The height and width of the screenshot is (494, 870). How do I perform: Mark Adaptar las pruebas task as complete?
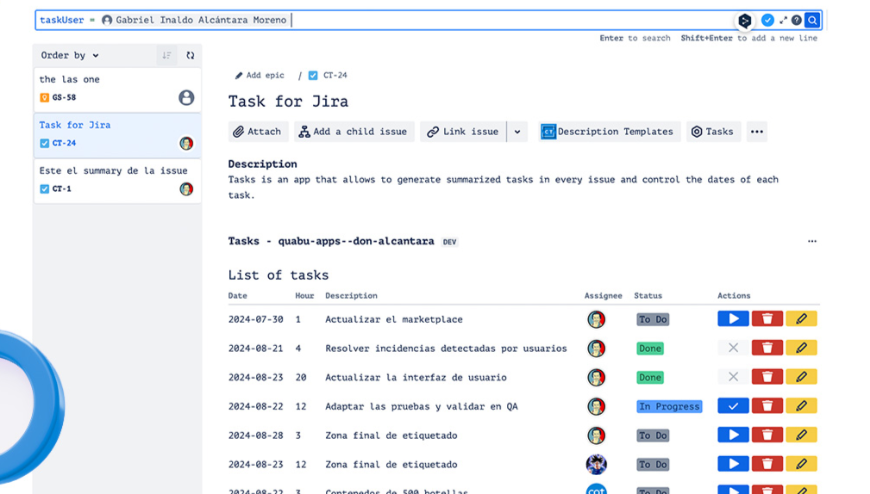[x=732, y=406]
